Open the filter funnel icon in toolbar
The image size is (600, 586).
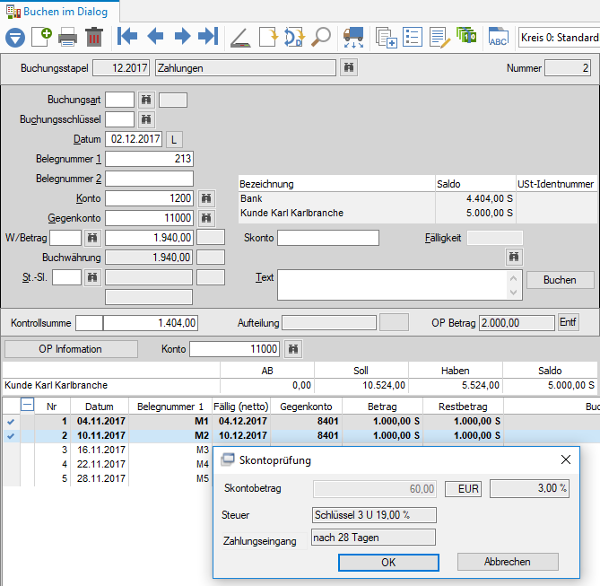pyautogui.click(x=15, y=38)
